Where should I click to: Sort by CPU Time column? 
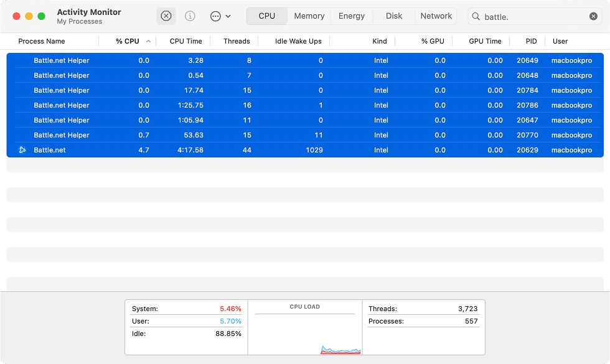[x=186, y=41]
